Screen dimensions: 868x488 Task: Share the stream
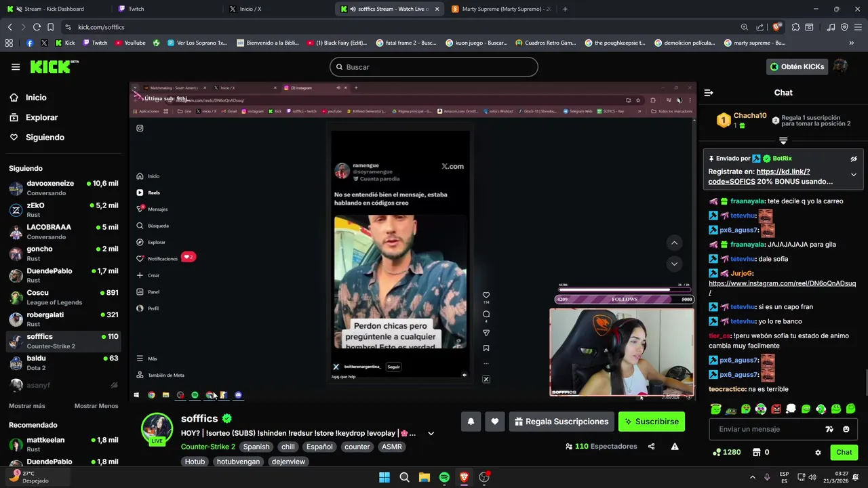(652, 447)
